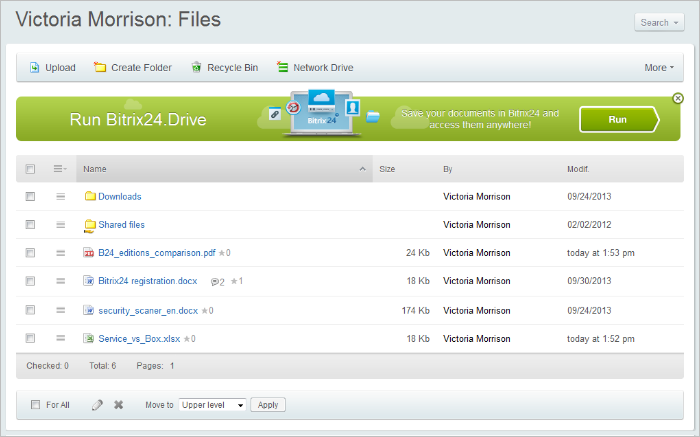Open the Bitrix24 registration.docx file
This screenshot has height=437, width=700.
(x=148, y=282)
